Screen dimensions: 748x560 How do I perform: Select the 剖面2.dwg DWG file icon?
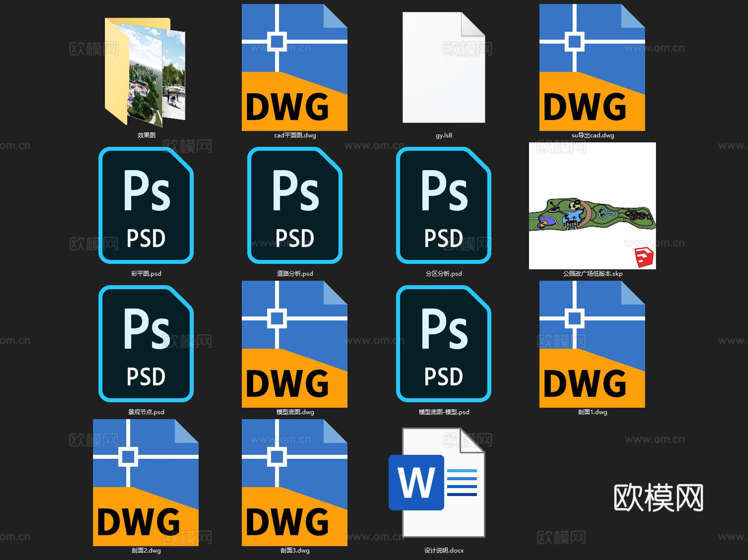[146, 483]
